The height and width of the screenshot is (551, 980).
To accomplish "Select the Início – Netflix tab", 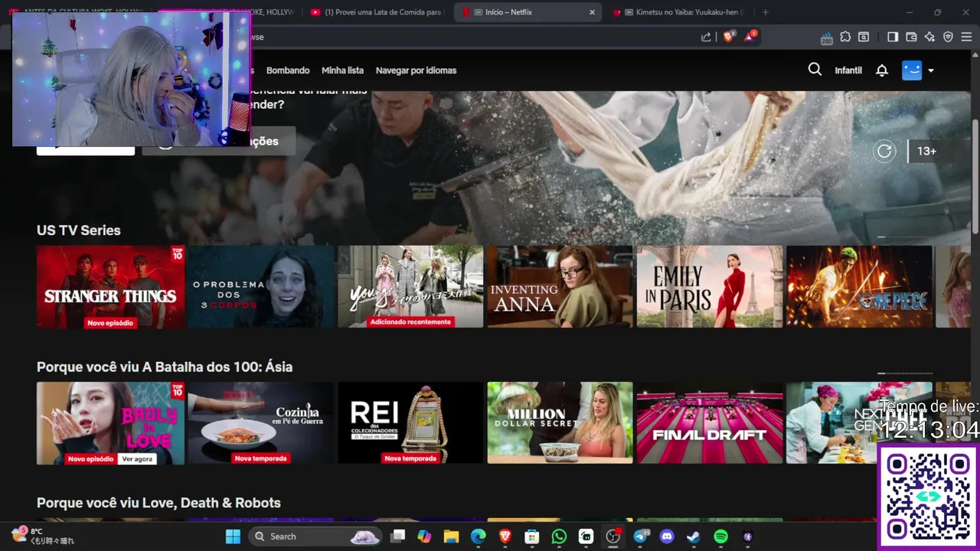I will pyautogui.click(x=528, y=12).
